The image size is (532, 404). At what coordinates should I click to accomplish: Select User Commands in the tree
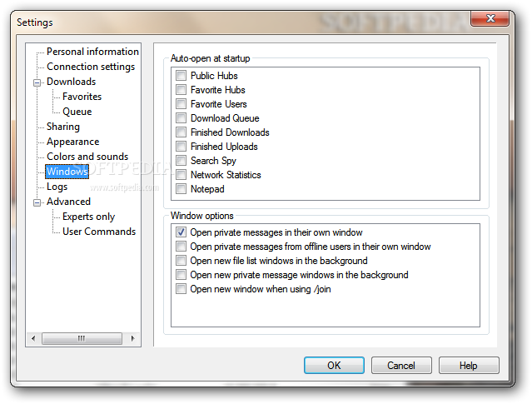pos(99,232)
